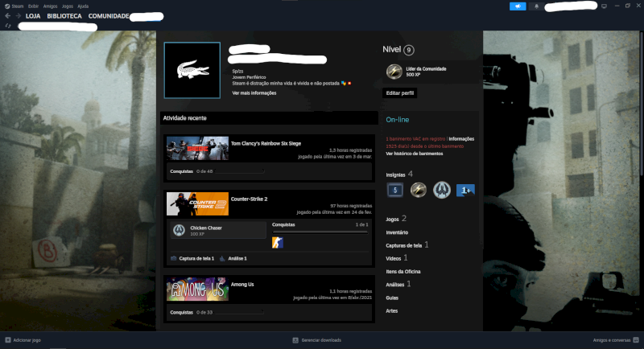Click the Gerenciar downloads icon
This screenshot has height=349, width=644.
[295, 340]
